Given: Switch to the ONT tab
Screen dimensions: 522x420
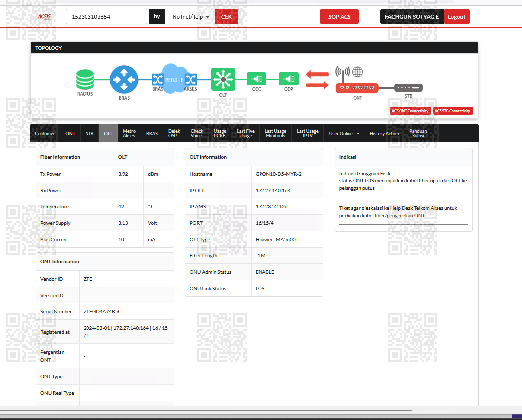Looking at the screenshot, I should (x=70, y=133).
